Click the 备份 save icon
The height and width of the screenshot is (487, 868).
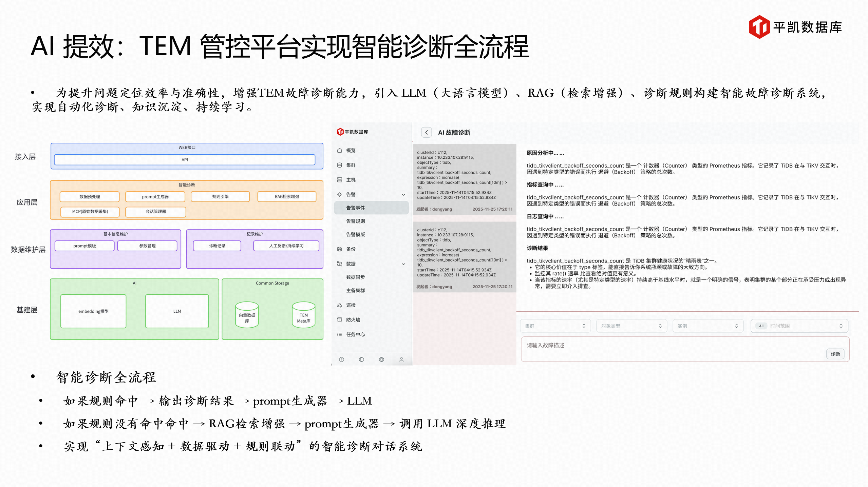(x=339, y=249)
